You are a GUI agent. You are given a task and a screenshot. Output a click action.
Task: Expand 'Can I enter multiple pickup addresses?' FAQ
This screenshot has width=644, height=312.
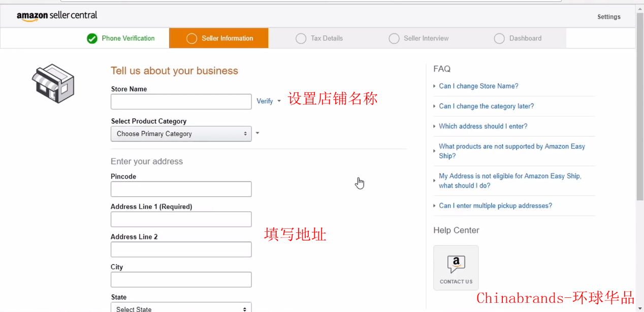pos(495,206)
